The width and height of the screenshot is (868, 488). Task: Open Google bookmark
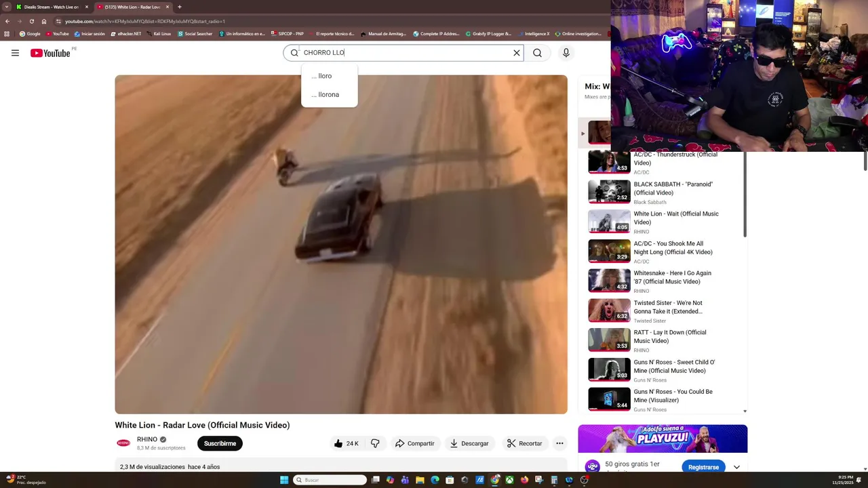tap(30, 33)
